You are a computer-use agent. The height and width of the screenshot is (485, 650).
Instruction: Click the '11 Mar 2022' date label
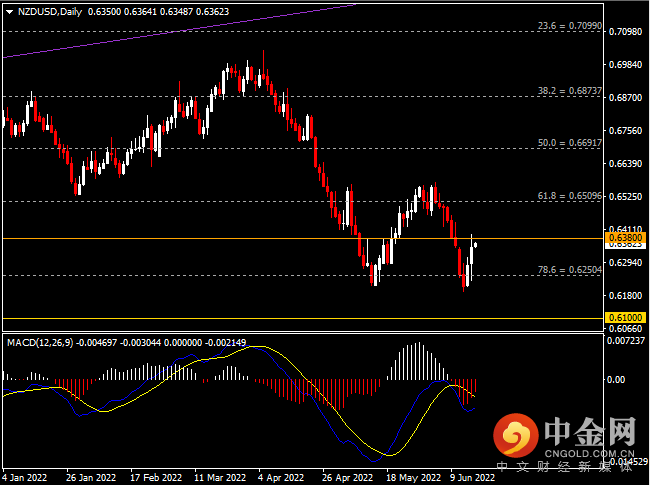pyautogui.click(x=220, y=478)
